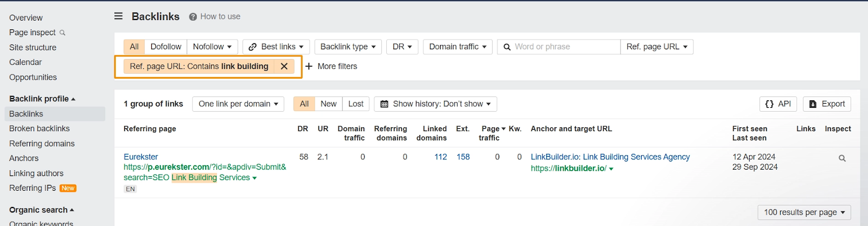Open the API button

point(778,104)
